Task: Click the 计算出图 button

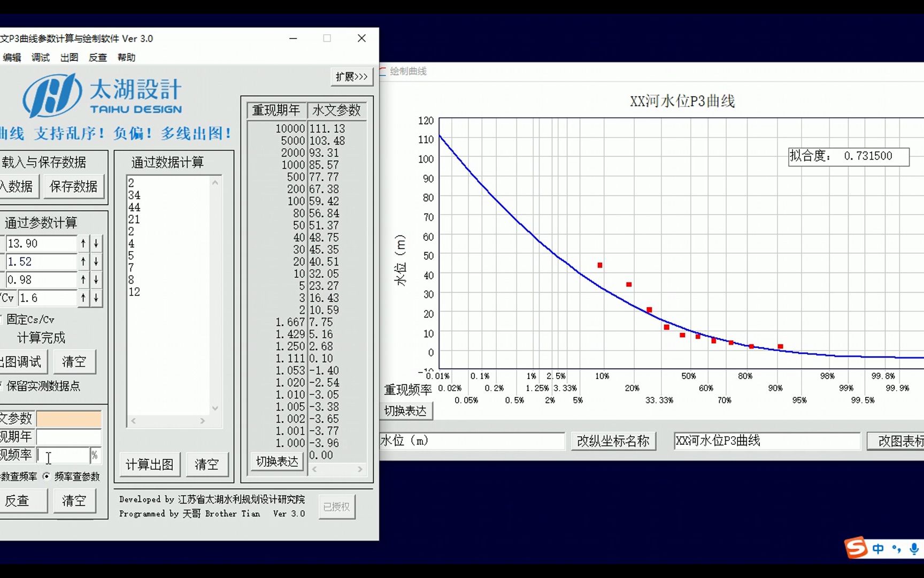Action: 150,465
